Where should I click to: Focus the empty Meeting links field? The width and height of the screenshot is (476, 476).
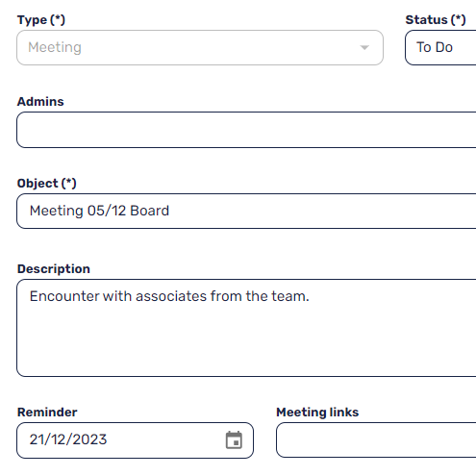click(376, 440)
